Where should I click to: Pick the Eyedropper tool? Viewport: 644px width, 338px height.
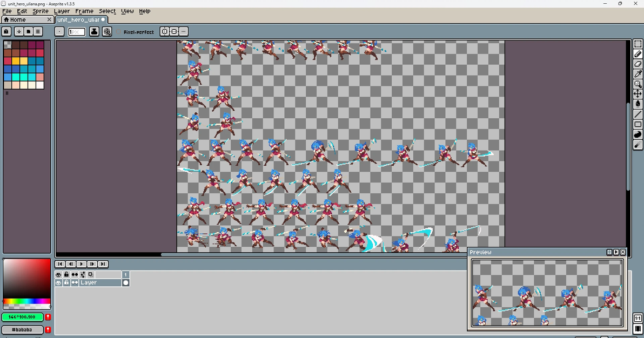click(x=638, y=74)
